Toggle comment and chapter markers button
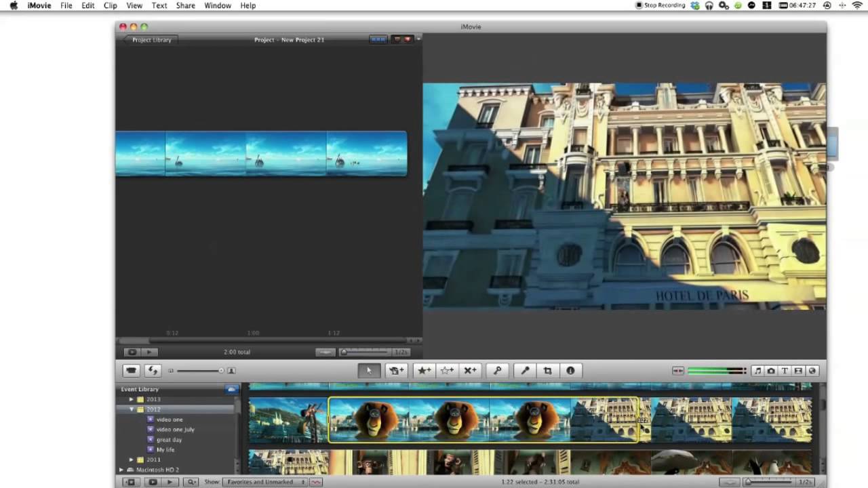Viewport: 868px width, 488px height. (x=403, y=39)
